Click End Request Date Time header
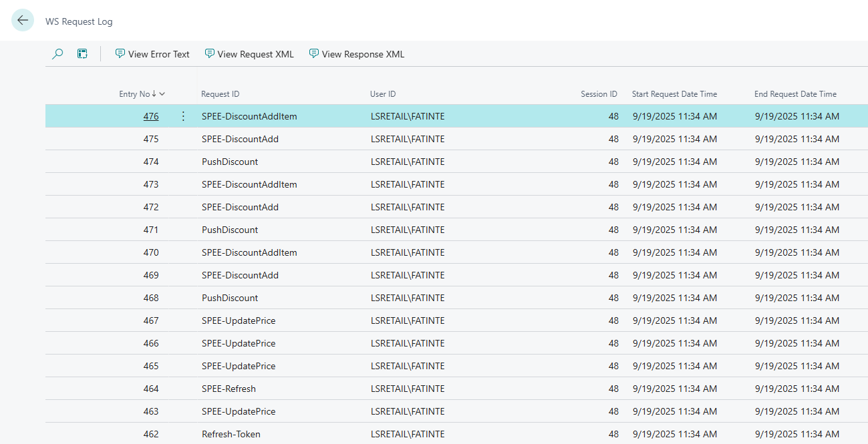 [795, 94]
